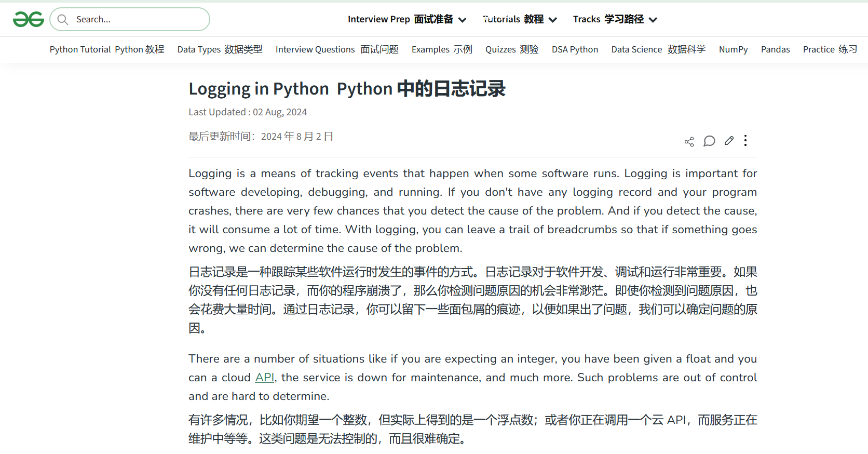
Task: Click the paragraph starting 'There are a number'
Action: coord(472,378)
